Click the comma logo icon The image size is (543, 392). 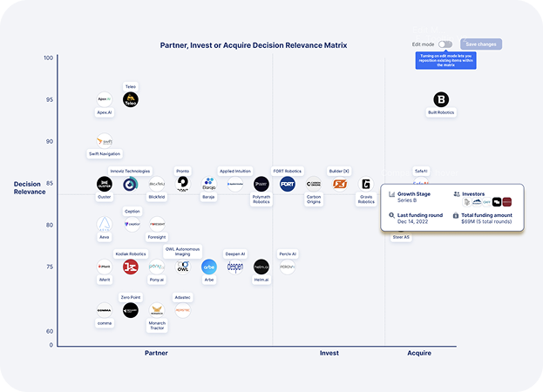coord(105,310)
